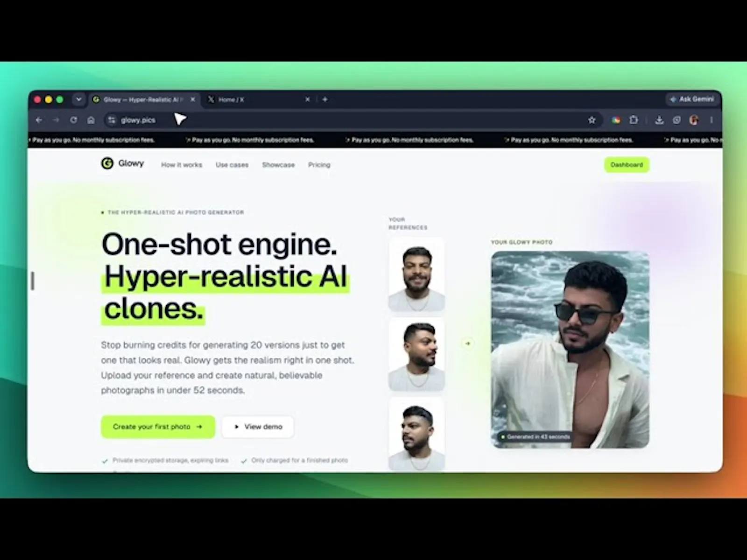
Task: Click the YOUR REFERENCES label
Action: click(408, 224)
